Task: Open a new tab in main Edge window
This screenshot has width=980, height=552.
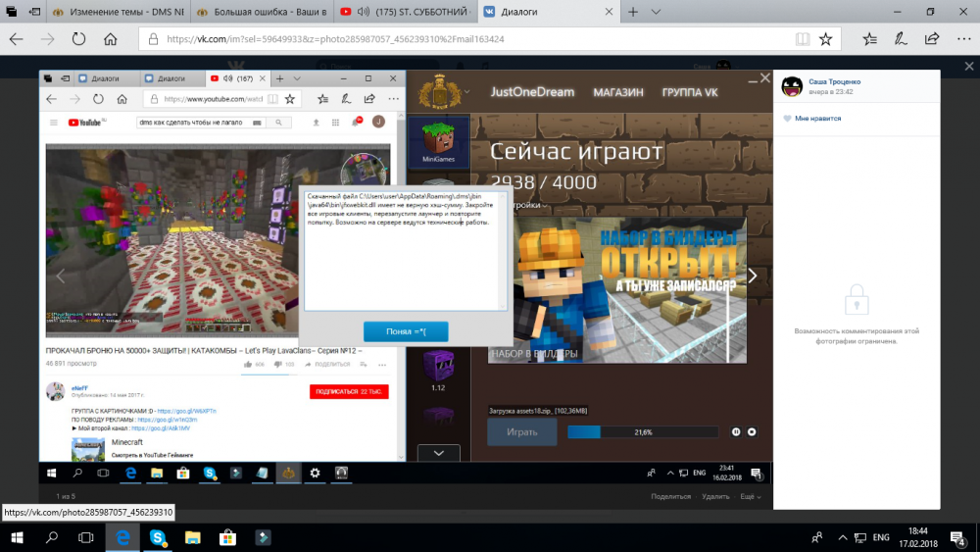Action: tap(633, 12)
